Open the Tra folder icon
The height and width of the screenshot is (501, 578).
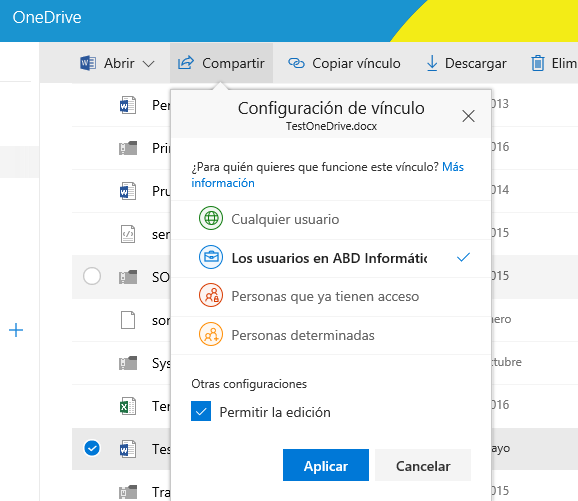128,492
